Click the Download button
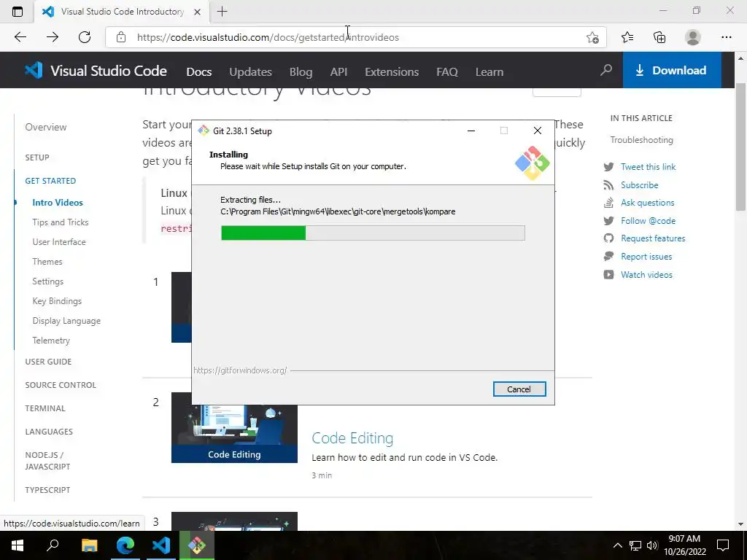Viewport: 747px width, 560px height. pyautogui.click(x=672, y=70)
